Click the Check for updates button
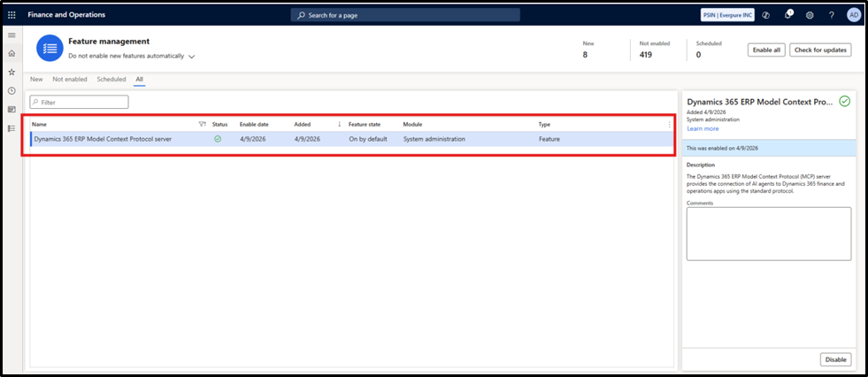The height and width of the screenshot is (377, 868). (820, 50)
